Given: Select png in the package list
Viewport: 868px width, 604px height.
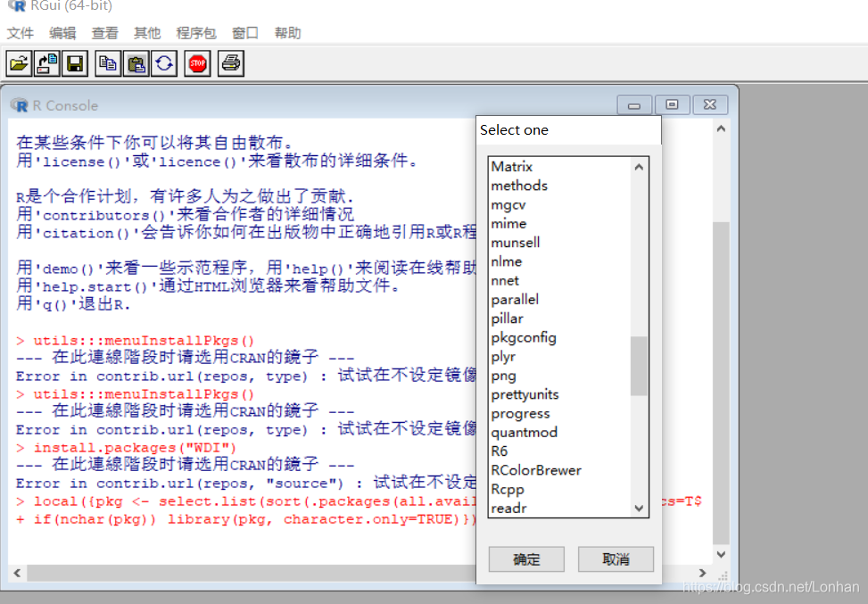Looking at the screenshot, I should coord(559,376).
